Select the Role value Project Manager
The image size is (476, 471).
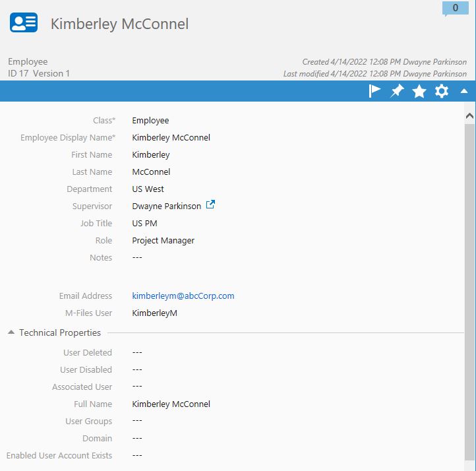163,241
